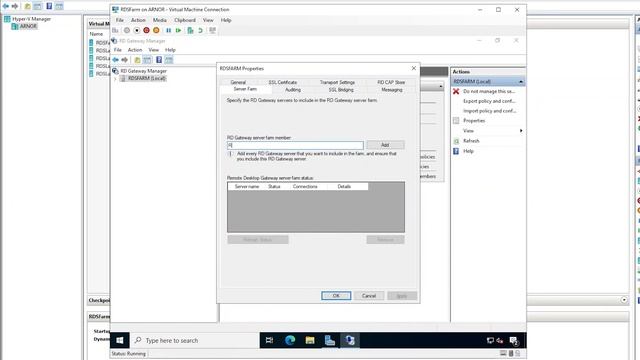Click the RD Gateway Manager taskbar icon
This screenshot has width=640, height=360.
[350, 340]
